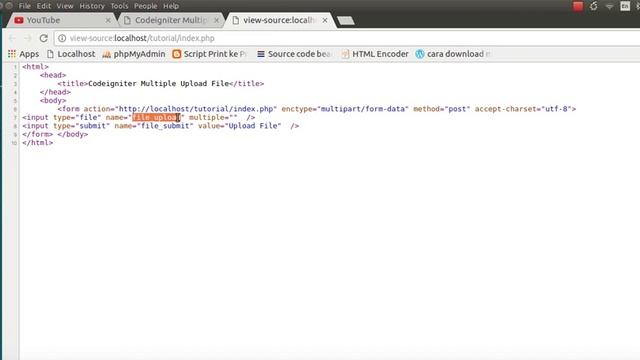Reload the current page
Screen dimensions: 640x360
pos(44,38)
